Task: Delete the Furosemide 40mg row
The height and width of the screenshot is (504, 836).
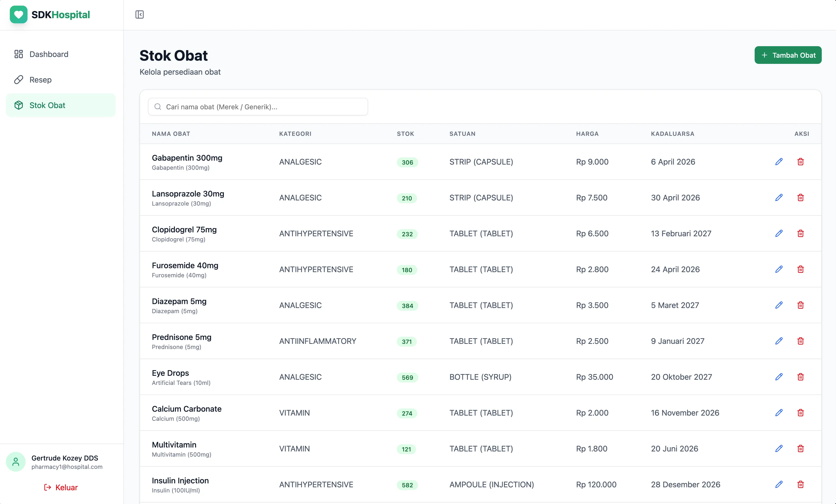Action: click(x=800, y=269)
